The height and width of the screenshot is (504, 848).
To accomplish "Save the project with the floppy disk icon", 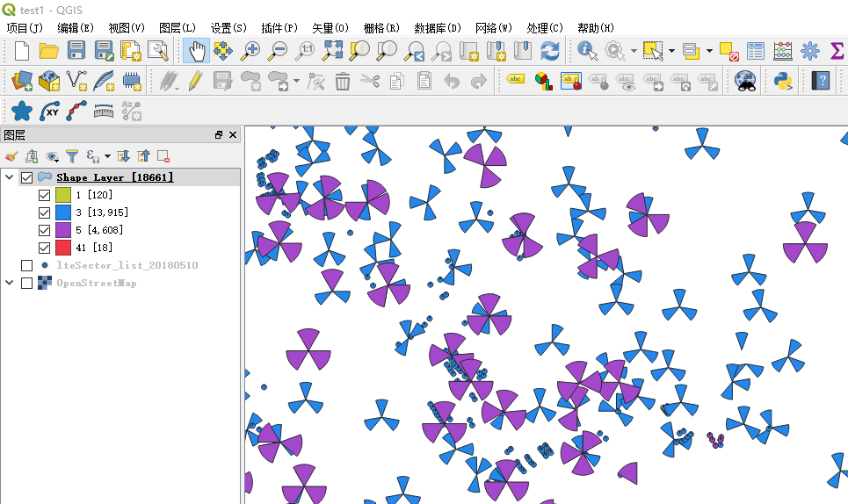I will pyautogui.click(x=76, y=51).
